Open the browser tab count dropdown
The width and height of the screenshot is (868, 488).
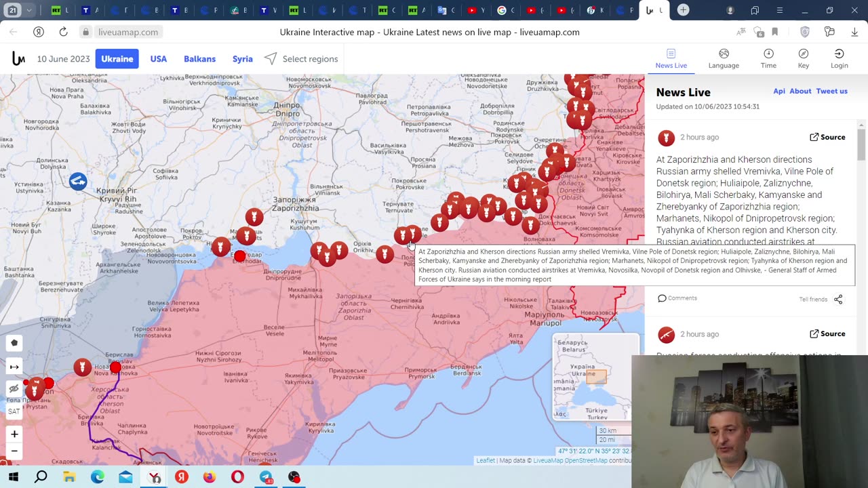pos(20,10)
